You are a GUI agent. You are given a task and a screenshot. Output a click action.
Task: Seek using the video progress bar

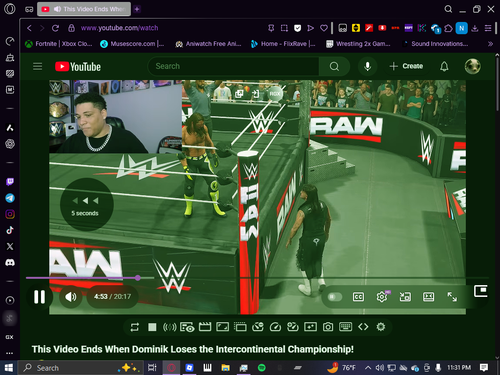click(257, 278)
